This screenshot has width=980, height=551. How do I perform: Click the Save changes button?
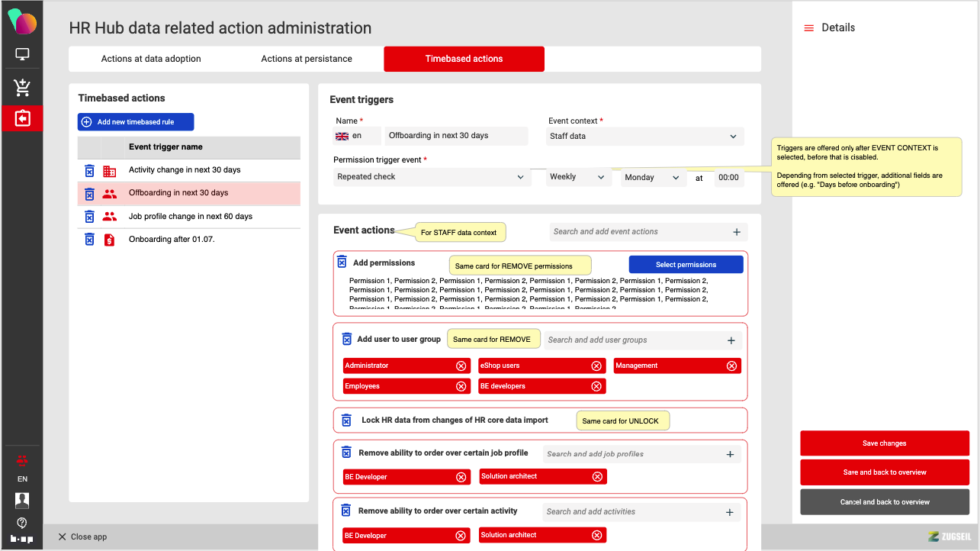(884, 443)
